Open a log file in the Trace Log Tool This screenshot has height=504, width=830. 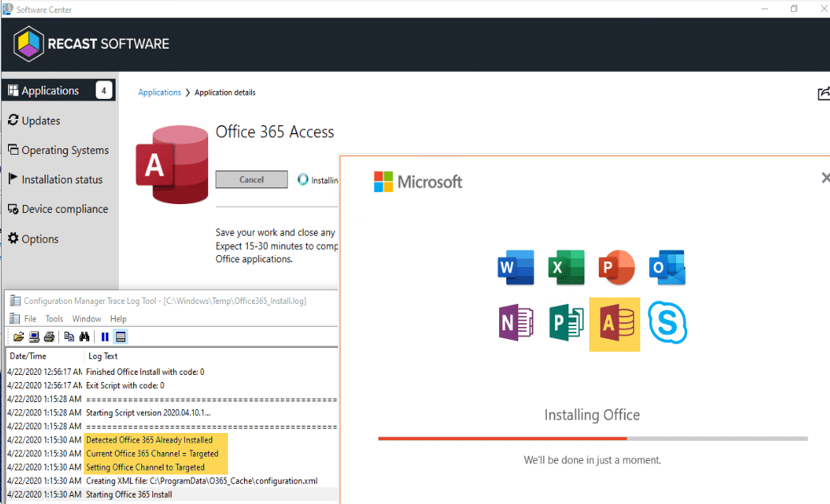coord(19,337)
